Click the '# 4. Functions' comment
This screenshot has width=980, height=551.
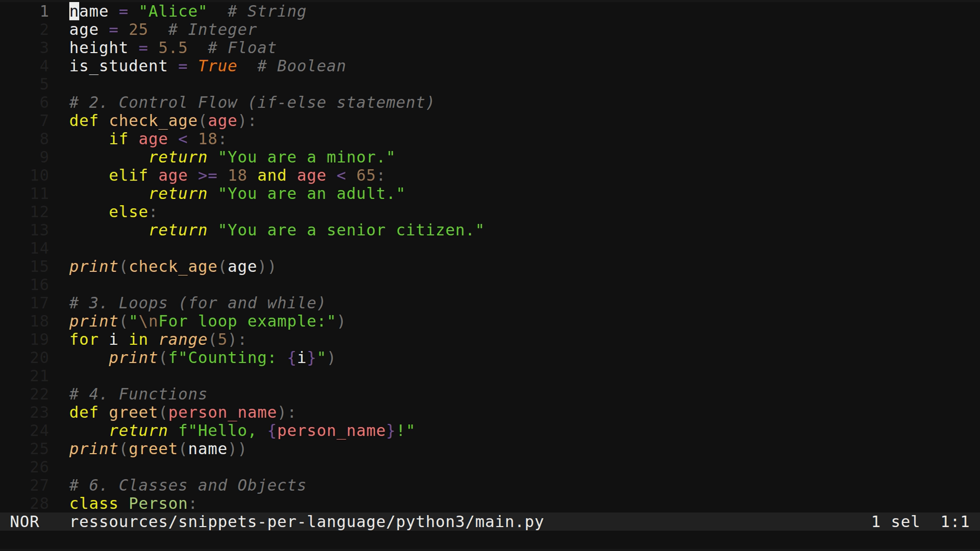pyautogui.click(x=138, y=394)
